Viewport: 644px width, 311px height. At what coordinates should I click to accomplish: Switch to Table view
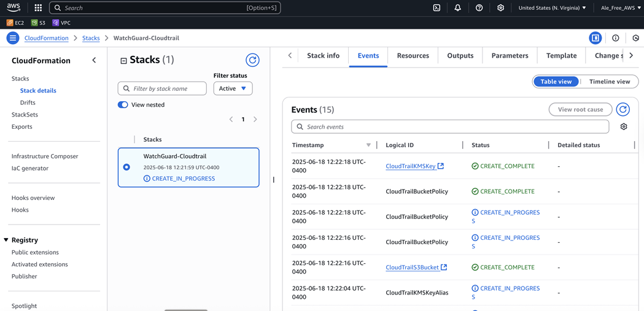(x=556, y=82)
